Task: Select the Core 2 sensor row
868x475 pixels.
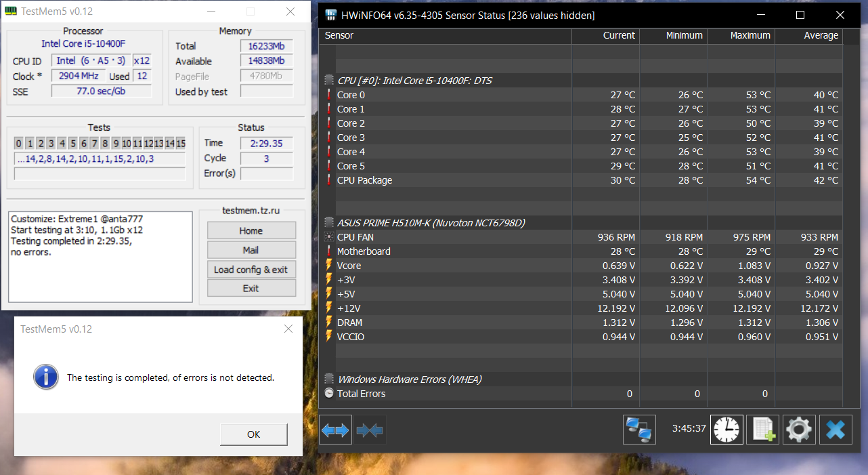Action: 581,123
